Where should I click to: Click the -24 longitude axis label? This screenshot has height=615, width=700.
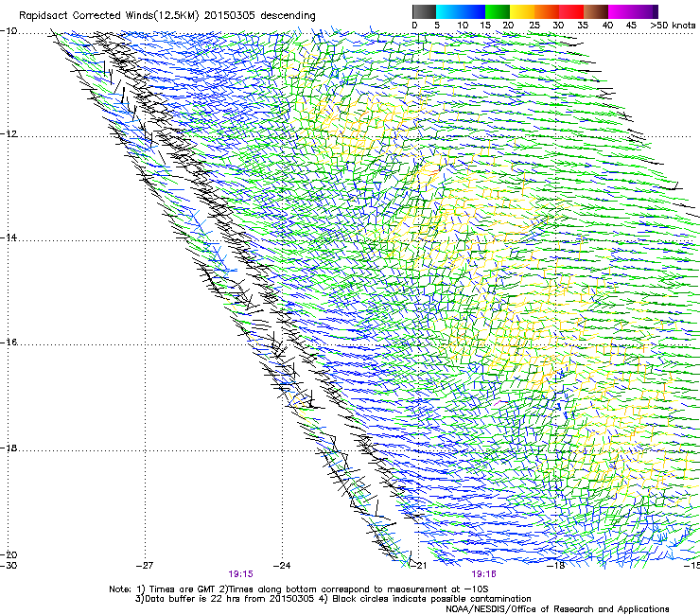click(x=282, y=566)
